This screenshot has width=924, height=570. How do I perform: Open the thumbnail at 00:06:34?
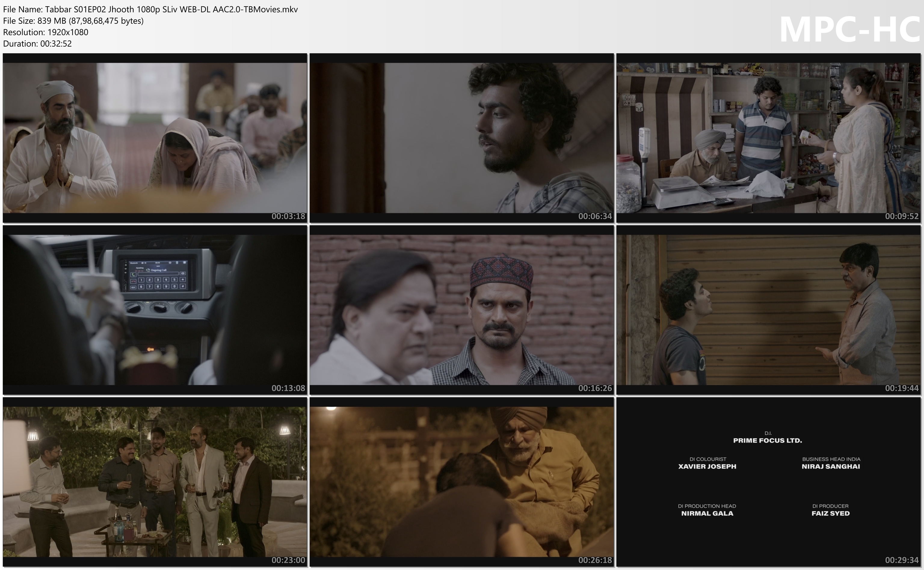point(462,138)
